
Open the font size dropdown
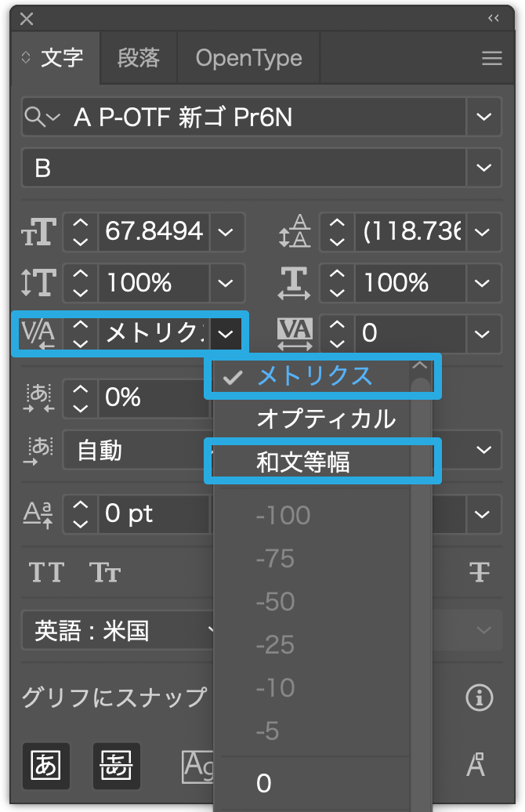point(226,232)
